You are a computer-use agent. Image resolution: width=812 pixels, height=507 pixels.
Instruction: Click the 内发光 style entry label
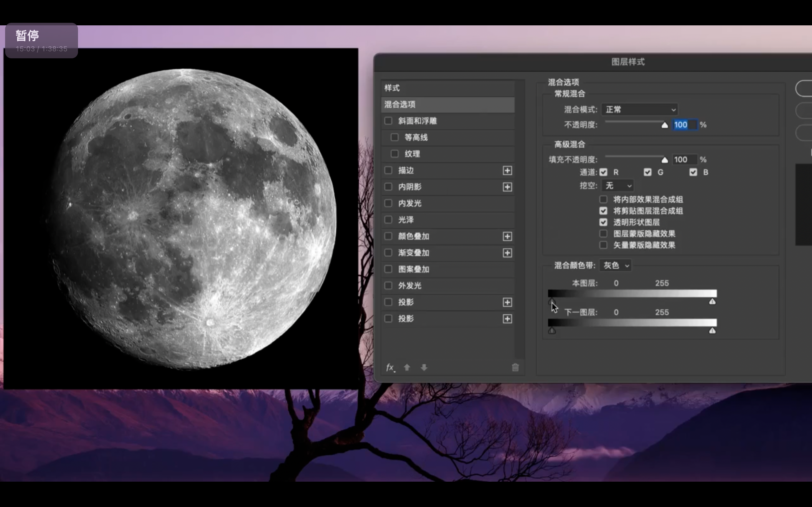(x=410, y=203)
